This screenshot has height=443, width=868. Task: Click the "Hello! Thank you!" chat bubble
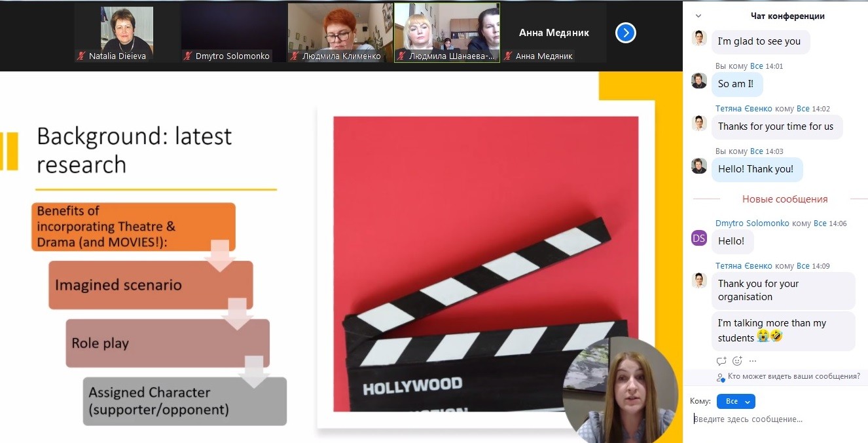click(756, 169)
